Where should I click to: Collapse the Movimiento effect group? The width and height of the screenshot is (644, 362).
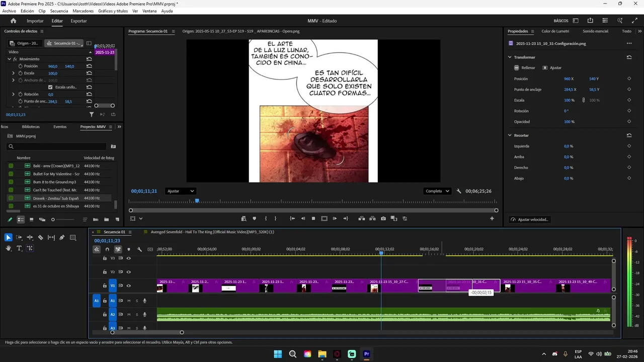9,59
